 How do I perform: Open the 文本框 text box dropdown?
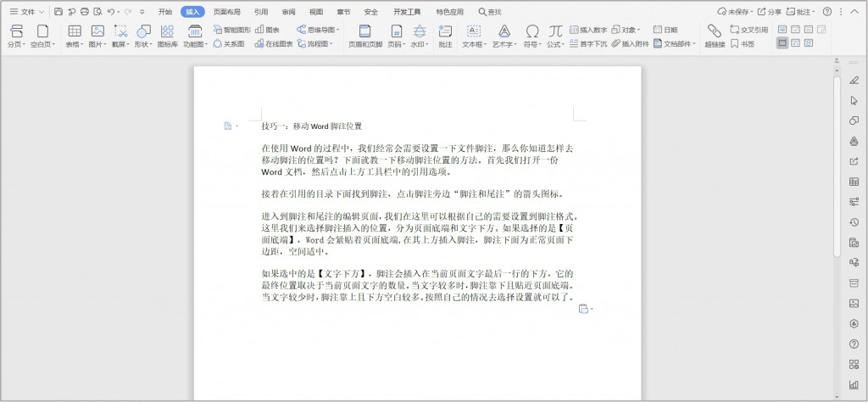(x=475, y=36)
